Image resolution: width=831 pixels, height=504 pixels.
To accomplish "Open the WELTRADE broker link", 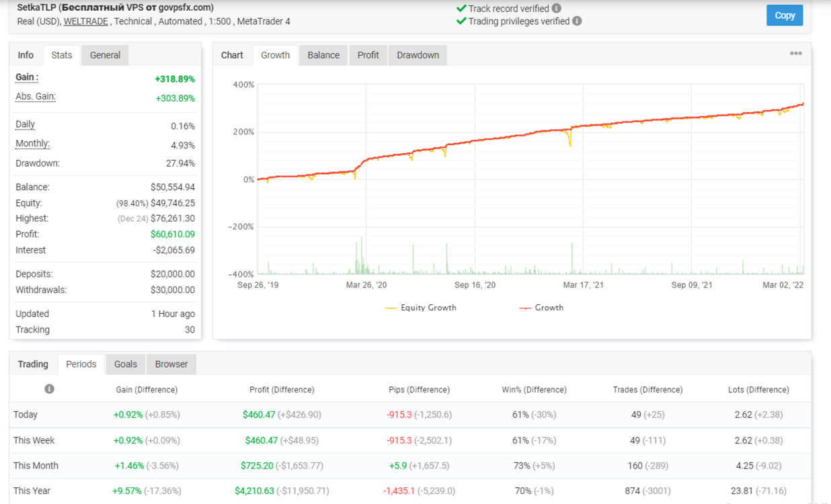I will coord(86,22).
